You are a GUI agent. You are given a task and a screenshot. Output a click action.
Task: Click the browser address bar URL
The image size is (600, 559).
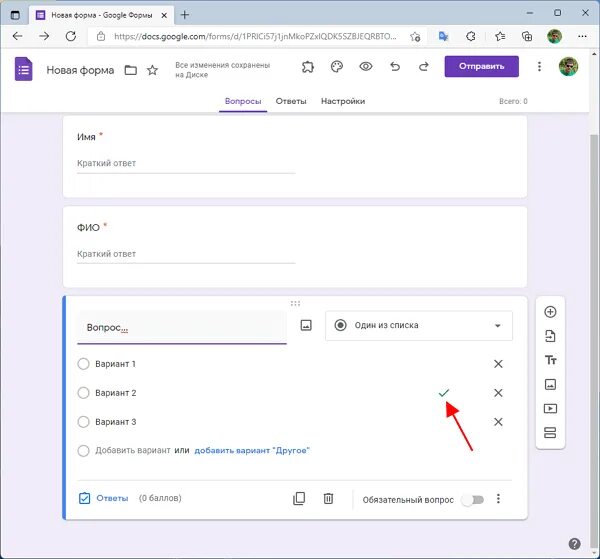[x=255, y=37]
